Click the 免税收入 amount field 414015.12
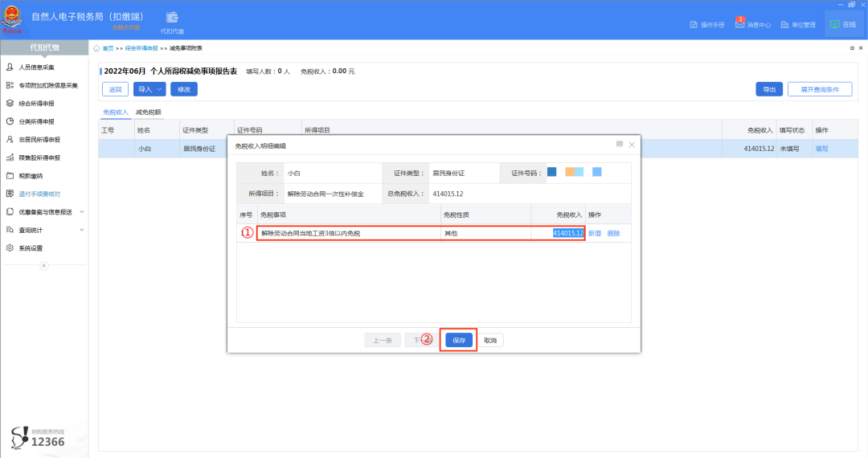This screenshot has width=868, height=458. (x=567, y=233)
